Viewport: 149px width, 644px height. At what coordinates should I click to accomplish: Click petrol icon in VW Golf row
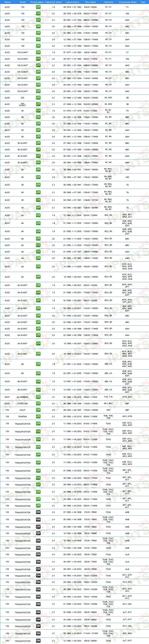point(38,410)
